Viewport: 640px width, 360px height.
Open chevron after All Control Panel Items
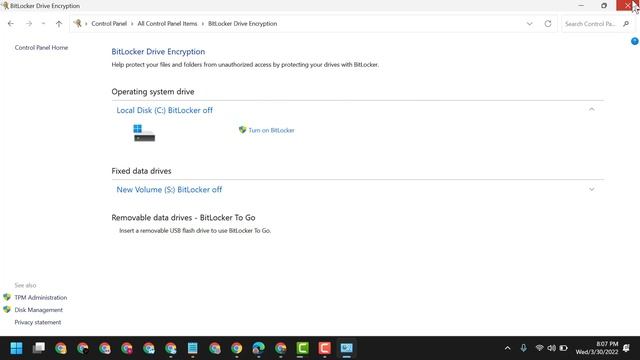202,24
